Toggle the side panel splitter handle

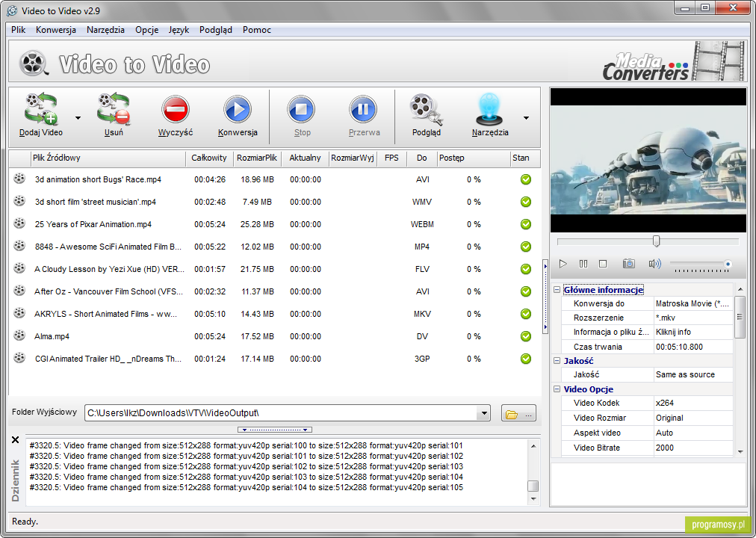pos(545,295)
